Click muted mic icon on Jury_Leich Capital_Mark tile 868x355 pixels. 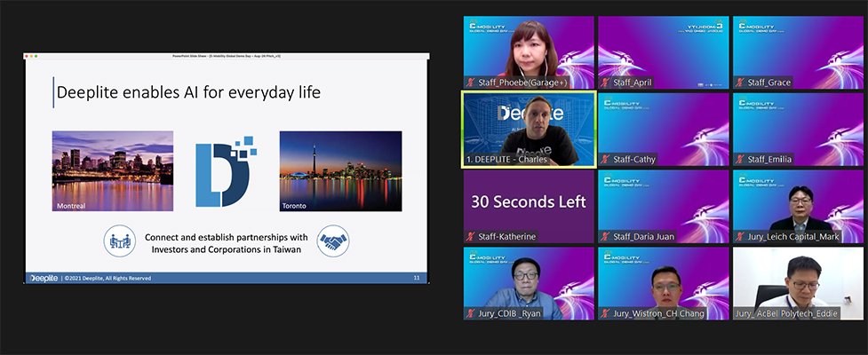point(740,237)
